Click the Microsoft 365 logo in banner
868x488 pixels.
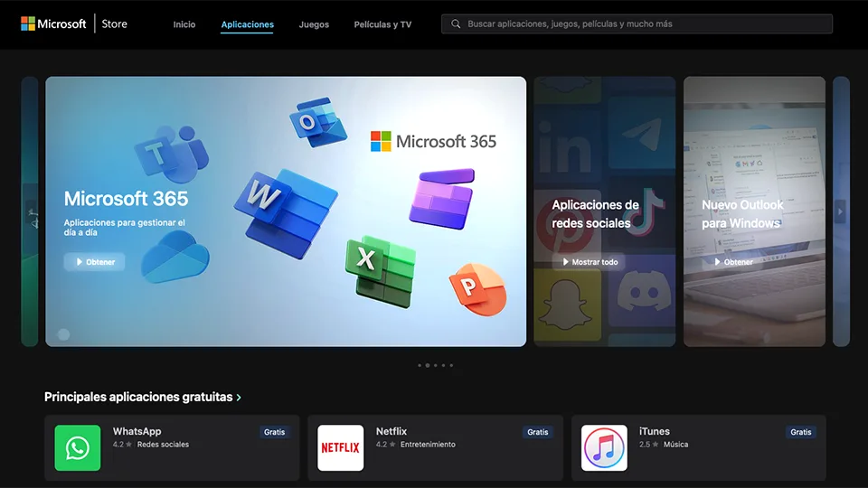pos(433,142)
